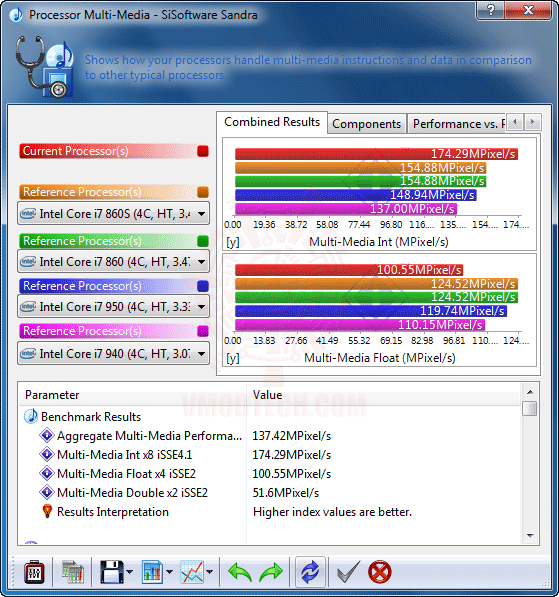Click the 148.94MPixel/s blue bar

click(356, 195)
